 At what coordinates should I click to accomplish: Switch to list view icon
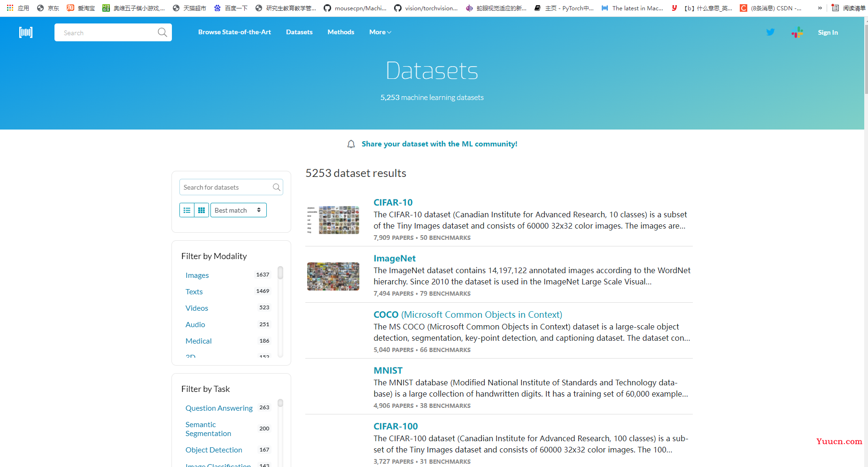187,210
